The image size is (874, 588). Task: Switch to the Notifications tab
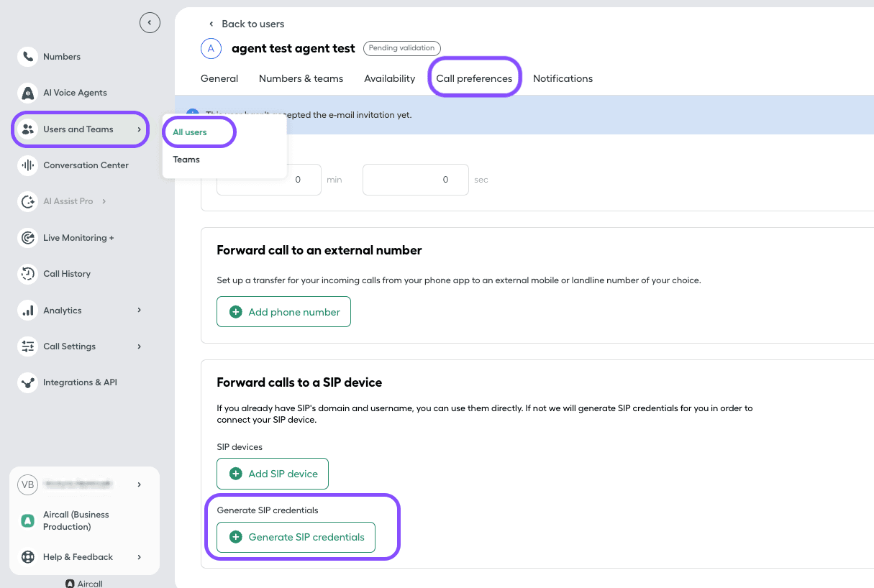click(563, 78)
